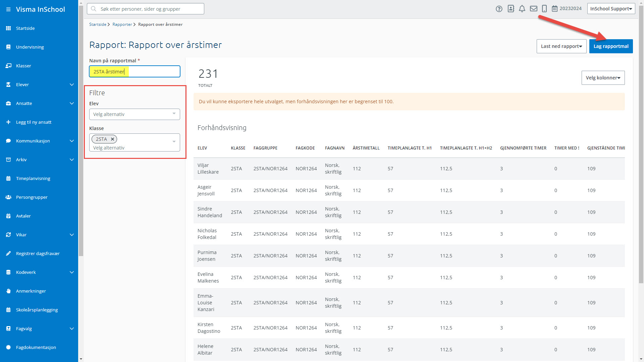Click the Vikar refresh icon

pos(8,235)
